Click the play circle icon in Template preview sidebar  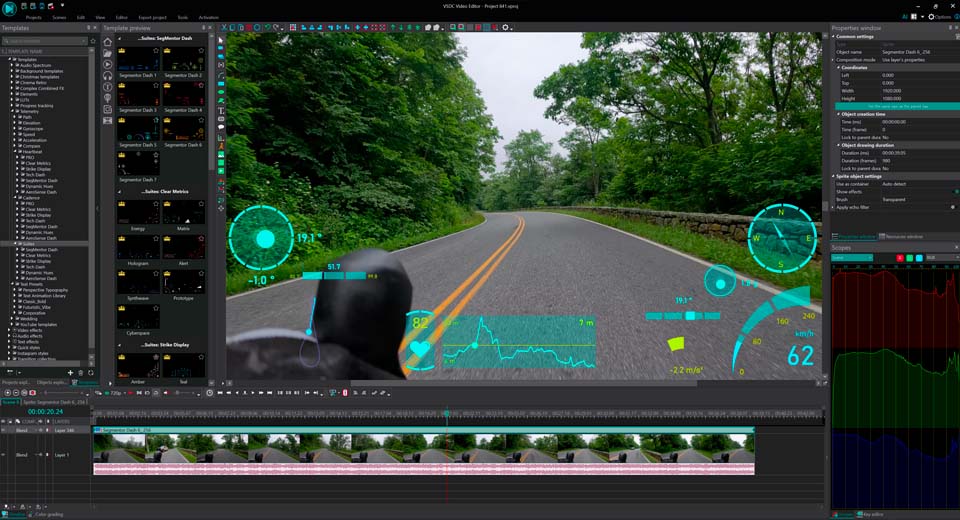tap(108, 64)
